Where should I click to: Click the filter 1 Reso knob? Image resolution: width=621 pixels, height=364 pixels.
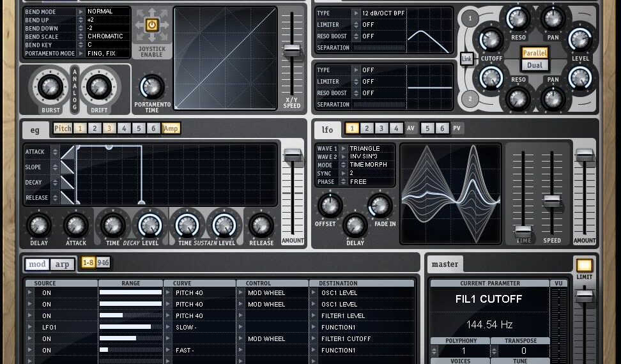[x=518, y=18]
